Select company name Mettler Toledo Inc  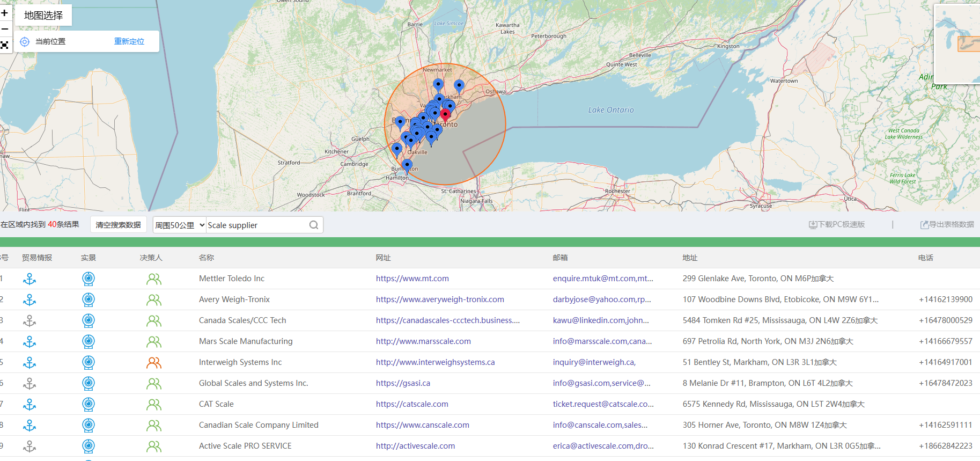(232, 279)
